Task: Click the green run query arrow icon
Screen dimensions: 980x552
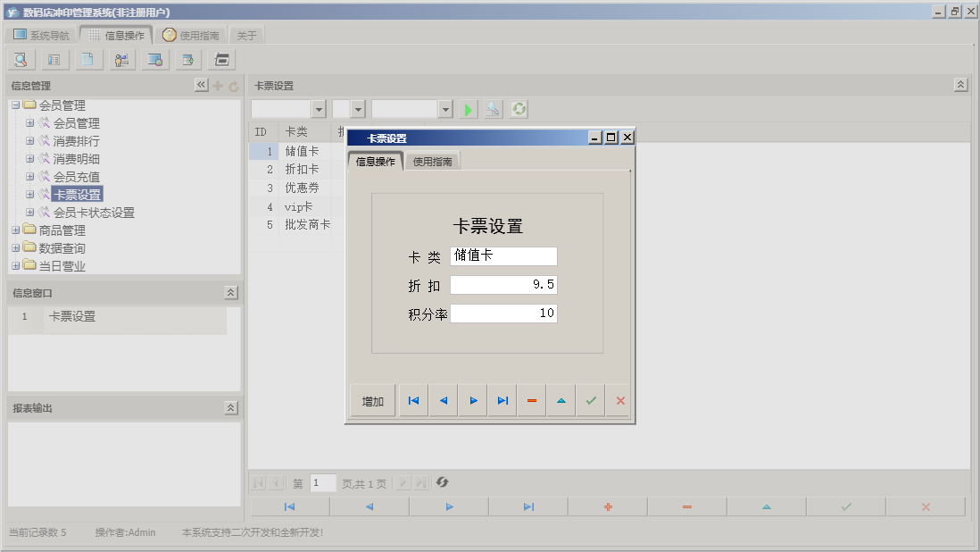Action: click(469, 109)
